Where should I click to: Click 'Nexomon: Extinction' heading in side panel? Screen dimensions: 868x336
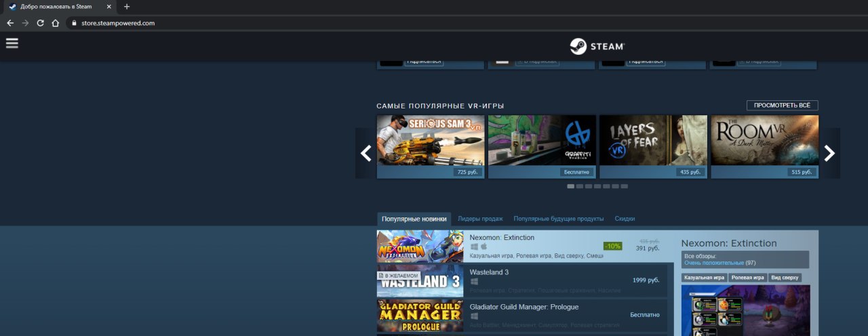[729, 243]
